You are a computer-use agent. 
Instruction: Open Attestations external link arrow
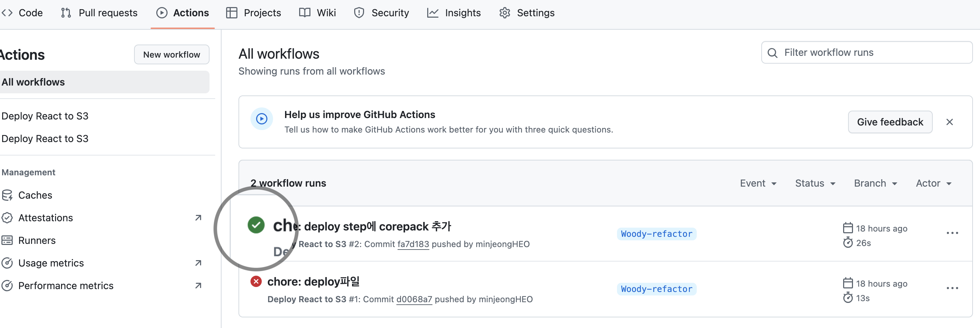coord(198,217)
